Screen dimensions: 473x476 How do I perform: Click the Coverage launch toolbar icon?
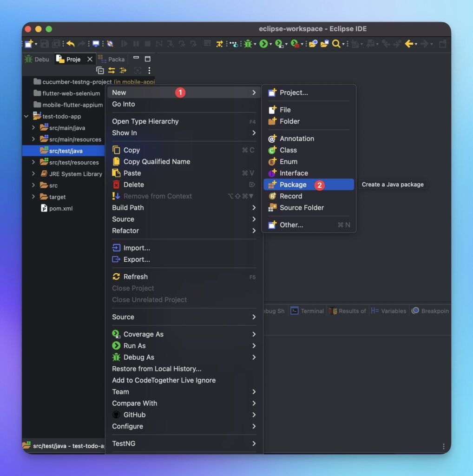point(279,44)
